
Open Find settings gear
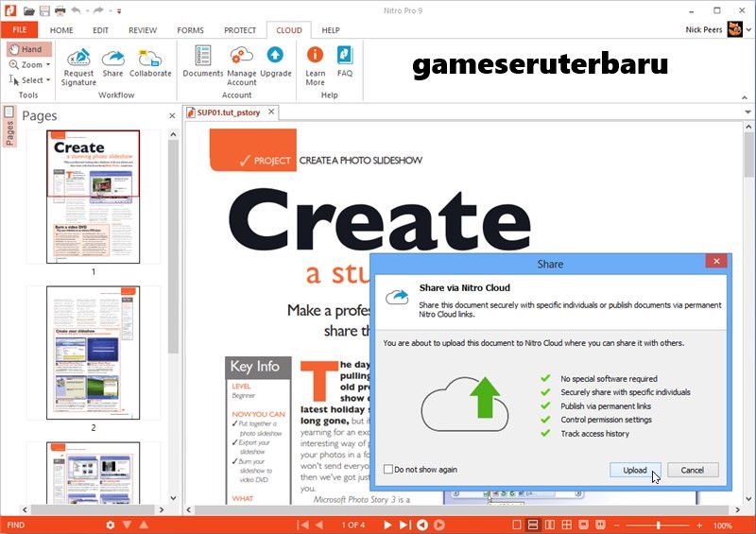point(111,525)
